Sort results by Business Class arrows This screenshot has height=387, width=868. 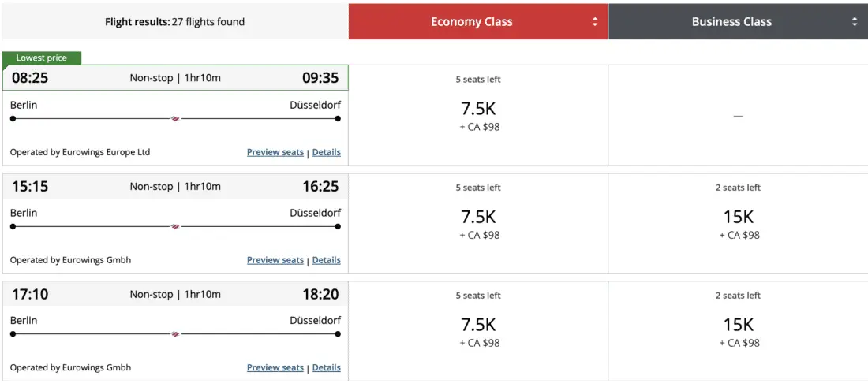click(x=855, y=22)
